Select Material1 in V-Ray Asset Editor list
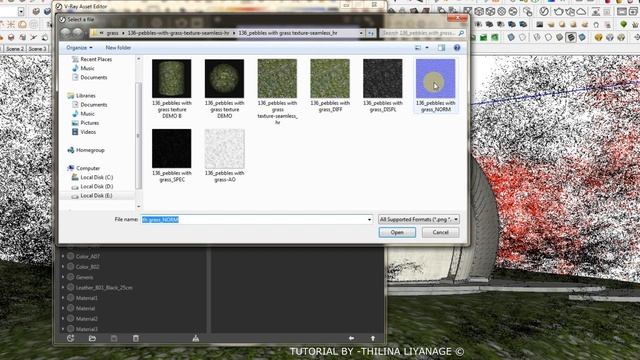The width and height of the screenshot is (640, 360). click(x=87, y=298)
